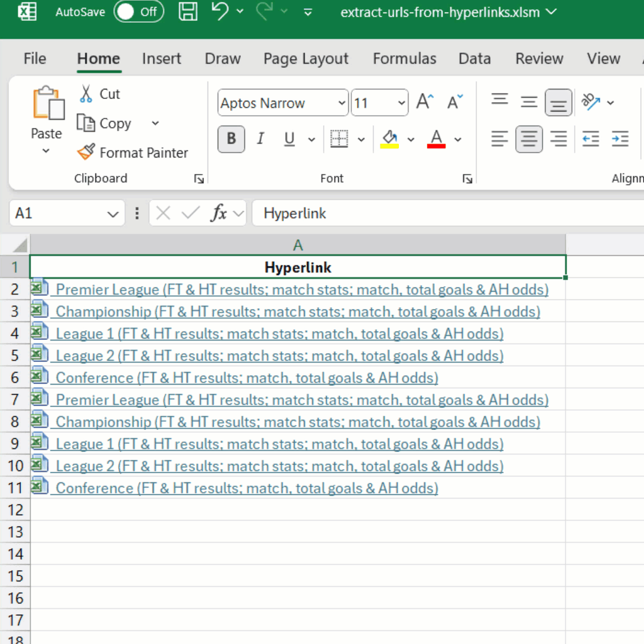Click the Orientation text angle icon
644x644 pixels.
click(x=591, y=103)
